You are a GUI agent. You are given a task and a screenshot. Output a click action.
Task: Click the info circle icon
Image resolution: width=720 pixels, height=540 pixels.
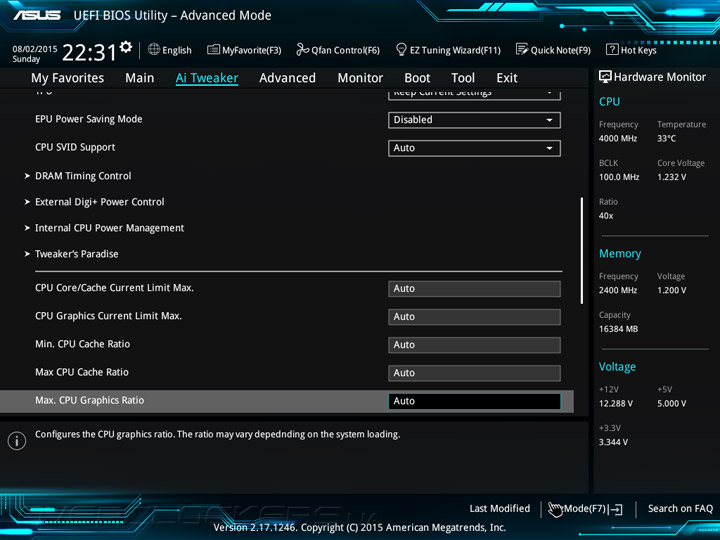[17, 441]
